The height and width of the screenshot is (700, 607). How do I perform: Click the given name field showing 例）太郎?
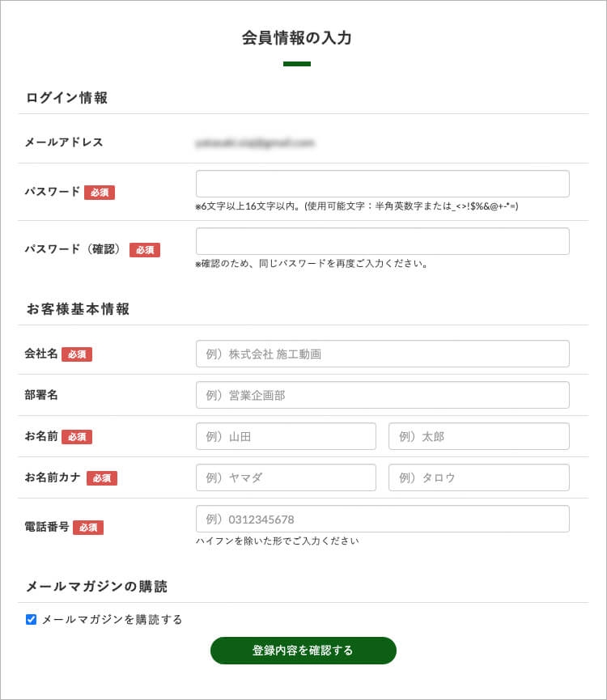pos(478,436)
